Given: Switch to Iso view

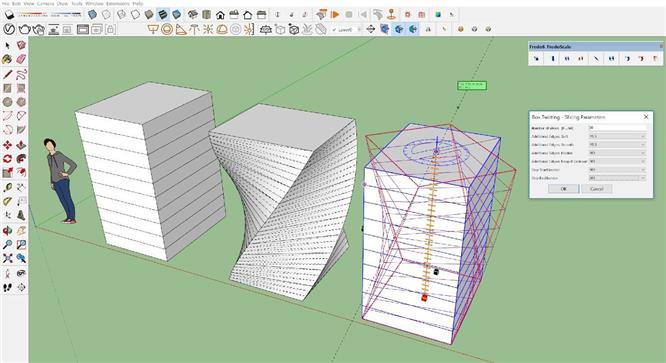Looking at the screenshot, I should point(192,15).
